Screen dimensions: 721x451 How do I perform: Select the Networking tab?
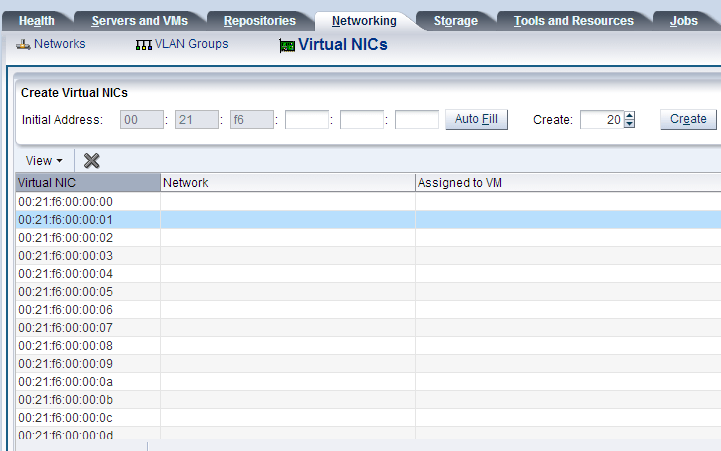point(364,21)
